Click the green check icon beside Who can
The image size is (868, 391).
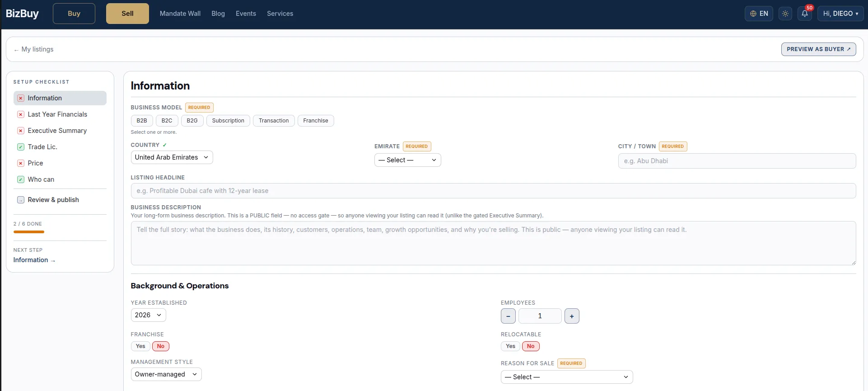click(x=21, y=179)
